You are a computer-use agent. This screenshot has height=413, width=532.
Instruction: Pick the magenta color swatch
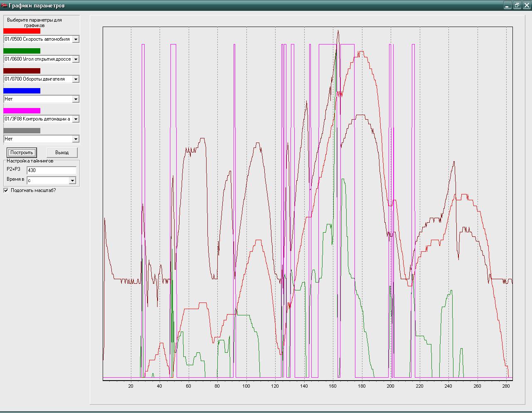point(22,111)
